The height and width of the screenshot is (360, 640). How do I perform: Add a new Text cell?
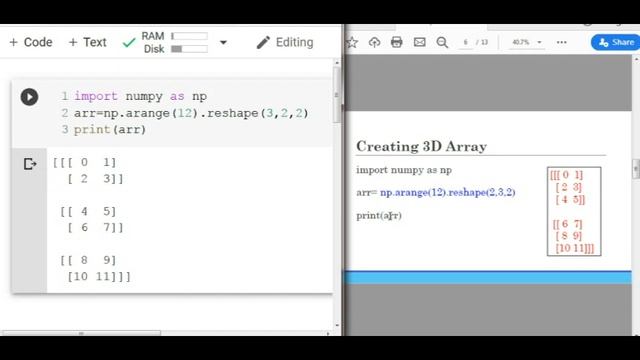pyautogui.click(x=87, y=42)
